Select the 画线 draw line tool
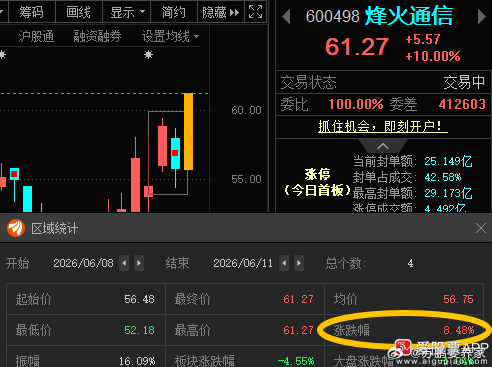Screen dimensions: 492x367 (x=78, y=12)
